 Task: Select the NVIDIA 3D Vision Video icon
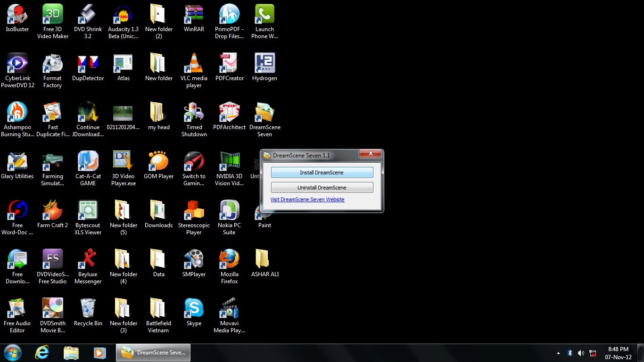[x=230, y=169]
